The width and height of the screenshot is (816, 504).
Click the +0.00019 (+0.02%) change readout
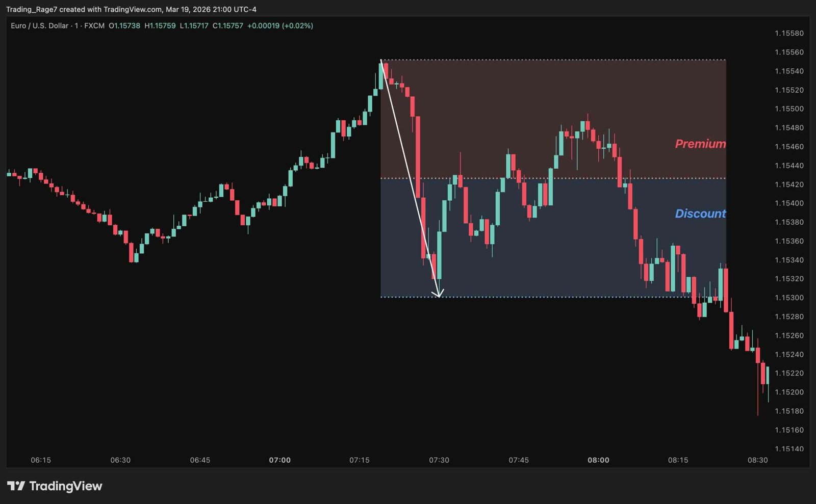point(280,25)
